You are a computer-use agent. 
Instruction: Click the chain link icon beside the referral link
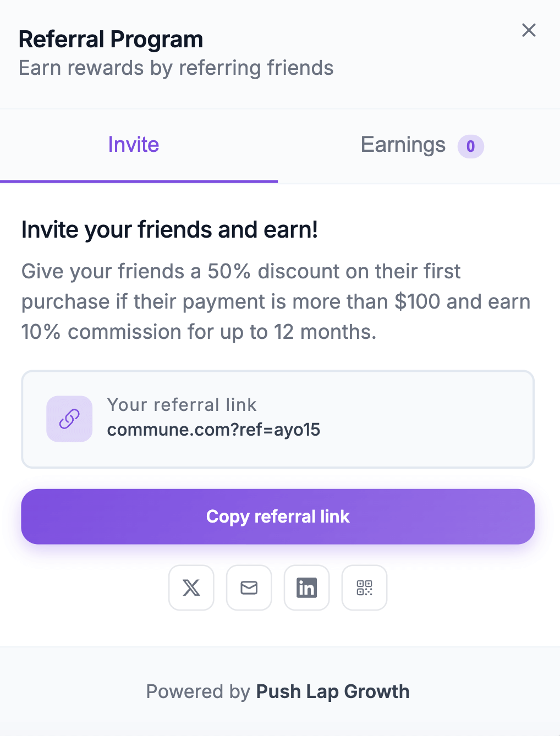click(69, 419)
